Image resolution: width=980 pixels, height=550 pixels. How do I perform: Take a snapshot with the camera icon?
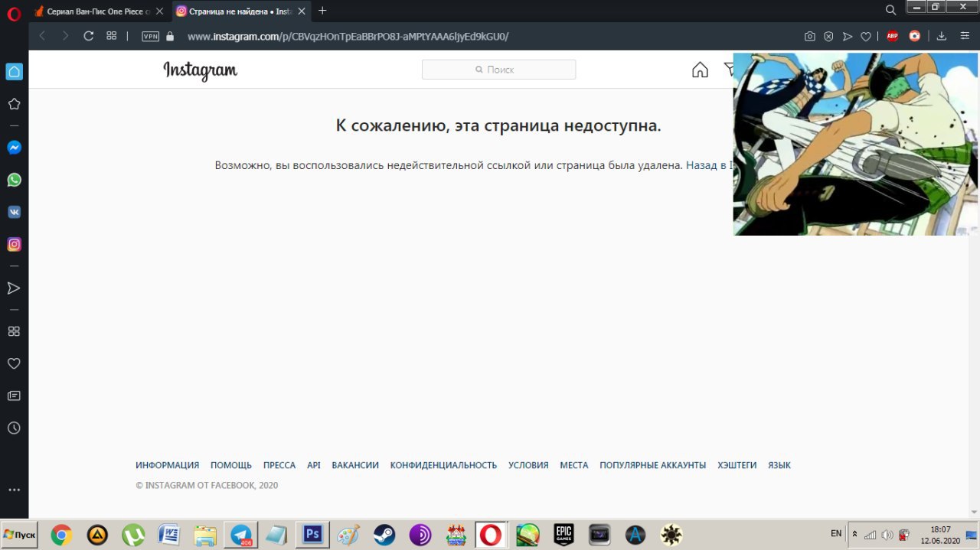(810, 36)
